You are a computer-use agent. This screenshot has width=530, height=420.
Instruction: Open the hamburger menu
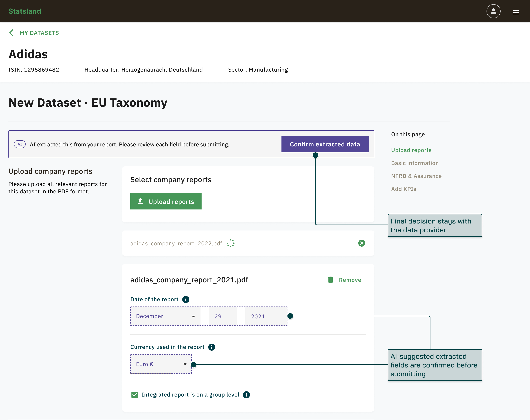coord(516,12)
